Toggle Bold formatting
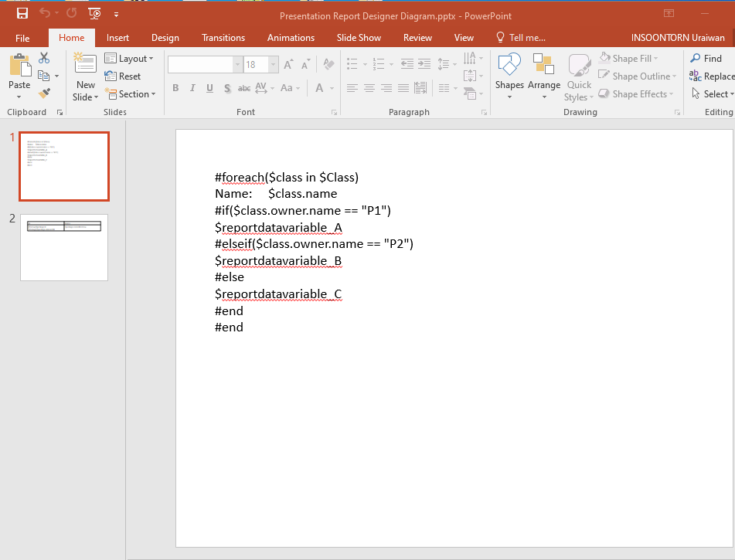 [175, 88]
